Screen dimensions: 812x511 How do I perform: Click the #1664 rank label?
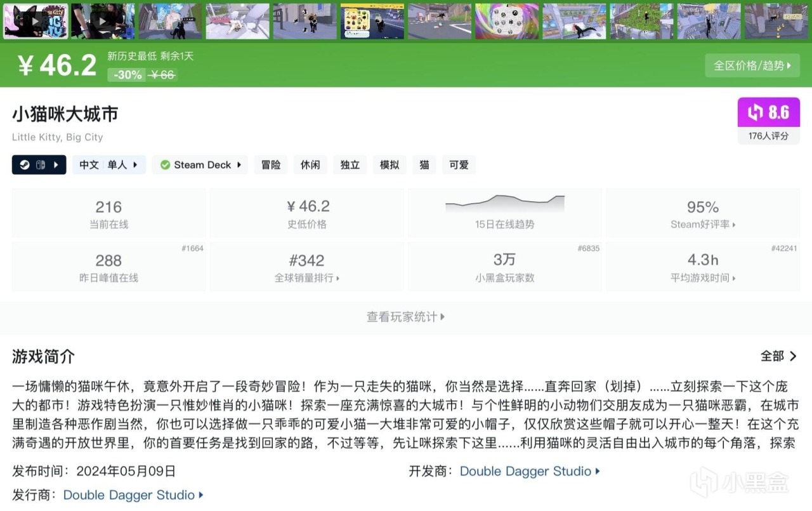click(x=192, y=248)
